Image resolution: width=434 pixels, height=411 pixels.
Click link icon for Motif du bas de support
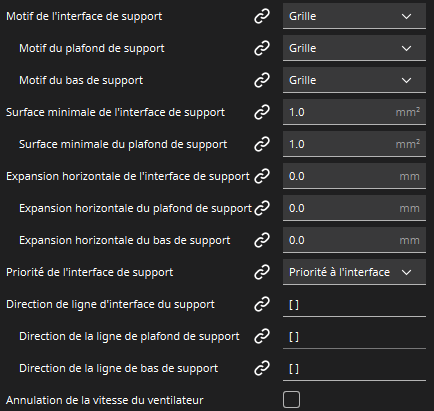pos(262,80)
